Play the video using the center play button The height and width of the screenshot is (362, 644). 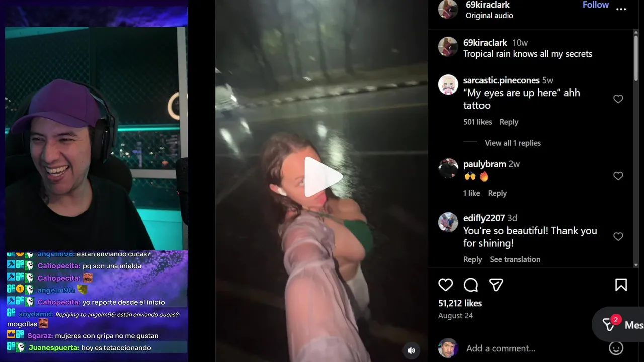tap(323, 176)
